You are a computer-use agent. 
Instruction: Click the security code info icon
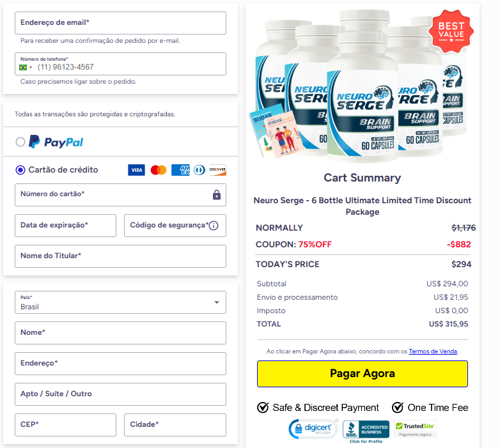click(214, 226)
